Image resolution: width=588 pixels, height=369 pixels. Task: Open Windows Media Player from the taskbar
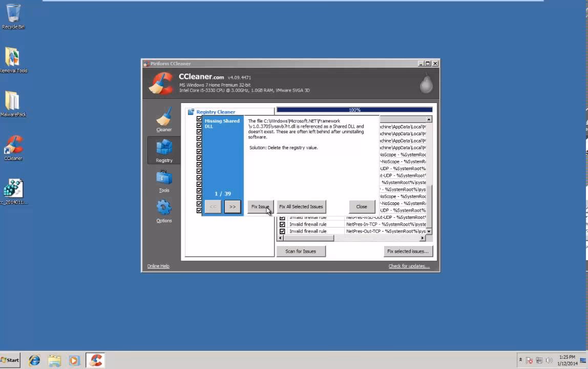pyautogui.click(x=74, y=360)
